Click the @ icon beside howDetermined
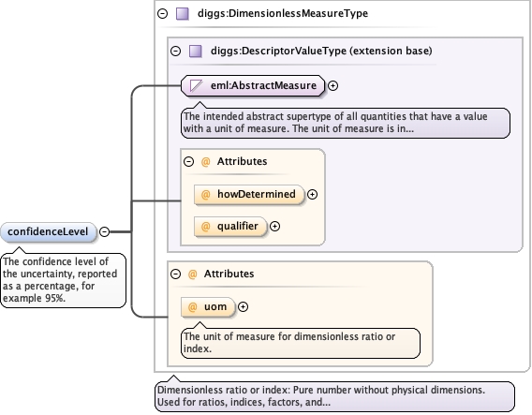Image resolution: width=532 pixels, height=415 pixels. pos(206,195)
